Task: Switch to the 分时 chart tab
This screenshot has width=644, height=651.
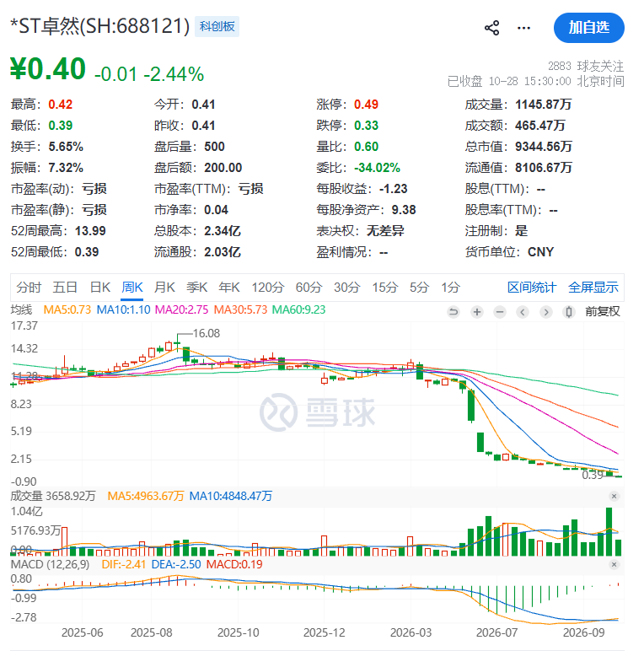Action: pyautogui.click(x=29, y=288)
